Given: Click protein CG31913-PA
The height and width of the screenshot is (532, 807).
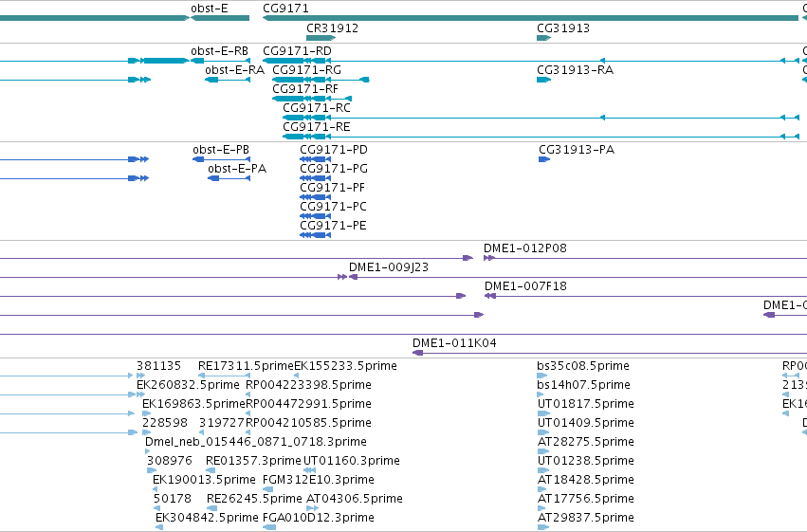Looking at the screenshot, I should (x=577, y=150).
